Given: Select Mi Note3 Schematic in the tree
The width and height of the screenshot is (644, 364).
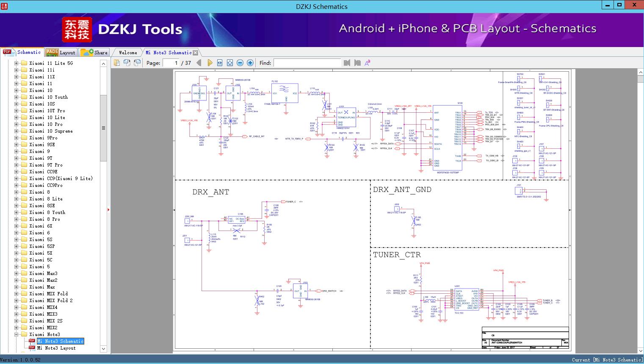Looking at the screenshot, I should pyautogui.click(x=60, y=341).
